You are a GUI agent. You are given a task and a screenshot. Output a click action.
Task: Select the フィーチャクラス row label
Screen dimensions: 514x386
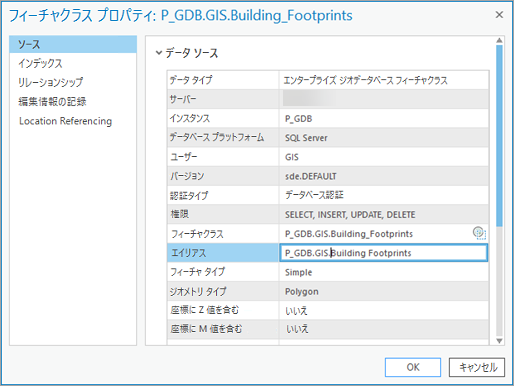pos(197,234)
